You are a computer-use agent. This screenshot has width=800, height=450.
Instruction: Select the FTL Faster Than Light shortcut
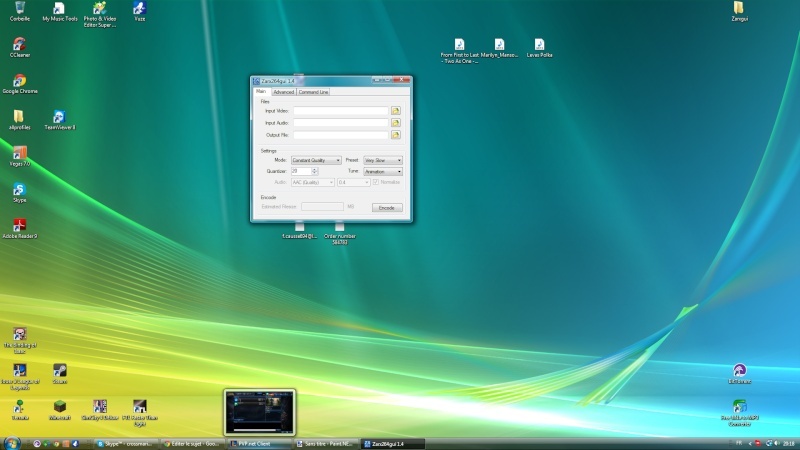pos(139,413)
